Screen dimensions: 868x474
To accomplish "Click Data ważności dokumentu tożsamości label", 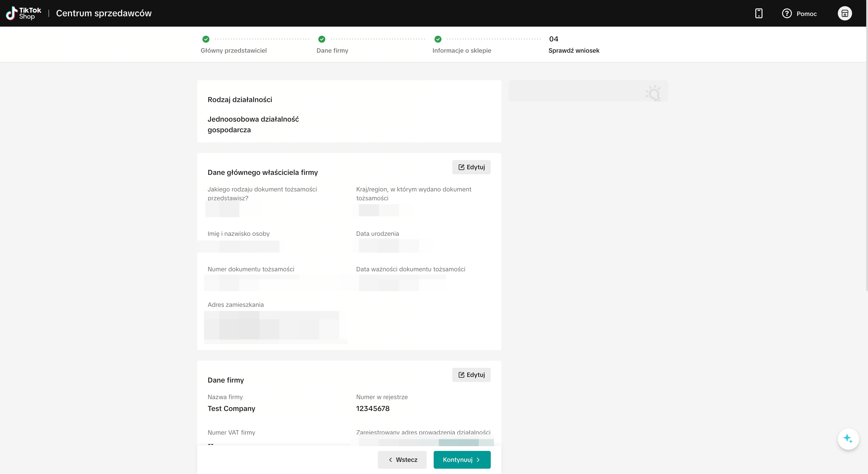I will (410, 269).
